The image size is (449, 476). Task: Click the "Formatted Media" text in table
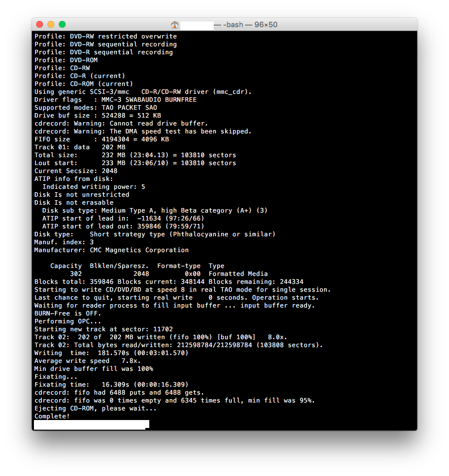[x=238, y=274]
